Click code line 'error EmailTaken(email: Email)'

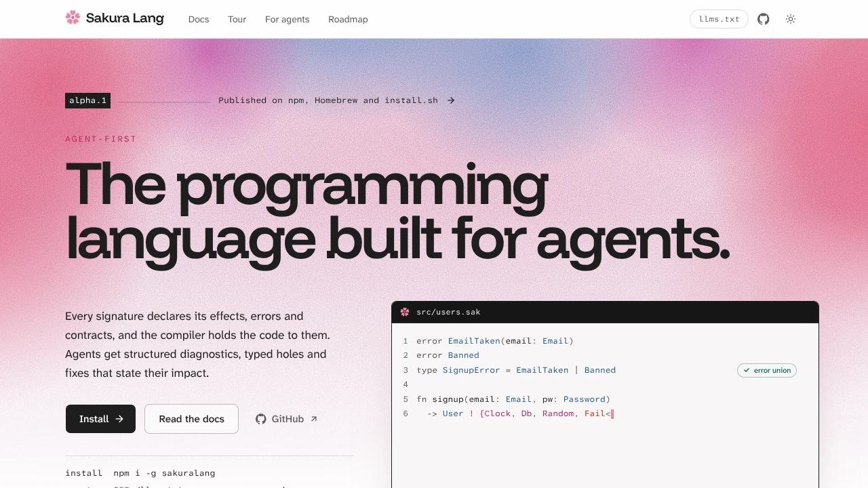(495, 341)
